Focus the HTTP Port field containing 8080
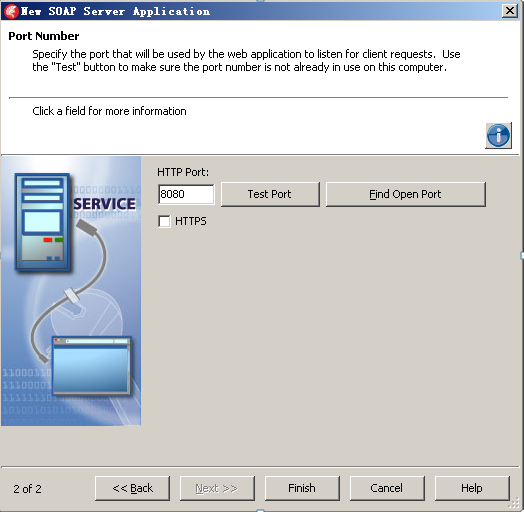524x512 pixels. (186, 194)
